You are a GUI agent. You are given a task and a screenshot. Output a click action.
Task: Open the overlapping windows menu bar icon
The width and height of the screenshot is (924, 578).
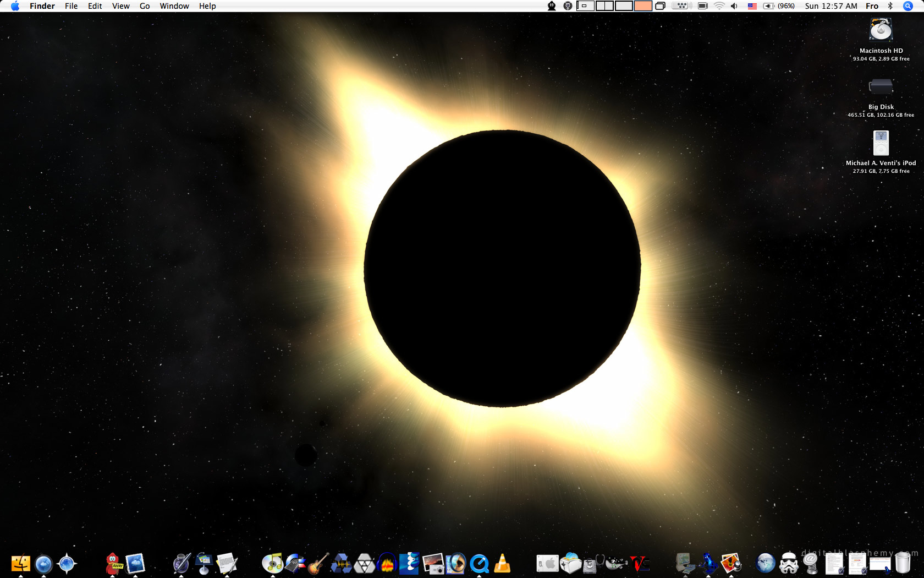pos(660,6)
